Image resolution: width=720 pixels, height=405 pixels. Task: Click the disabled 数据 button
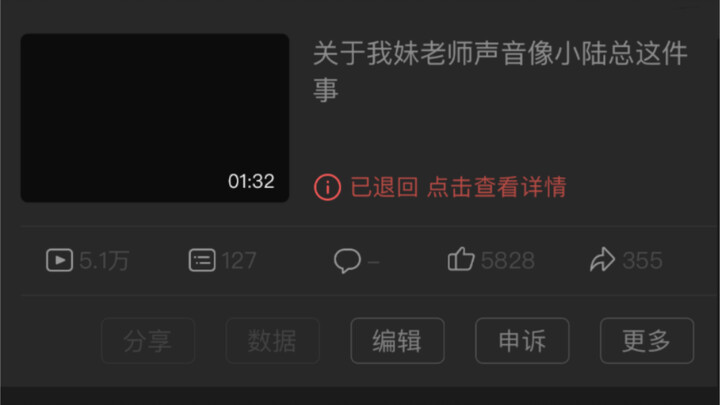point(273,341)
